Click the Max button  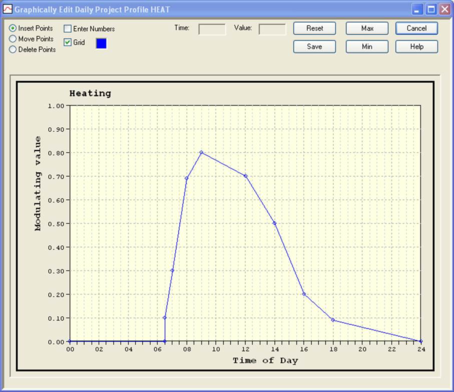click(x=367, y=28)
